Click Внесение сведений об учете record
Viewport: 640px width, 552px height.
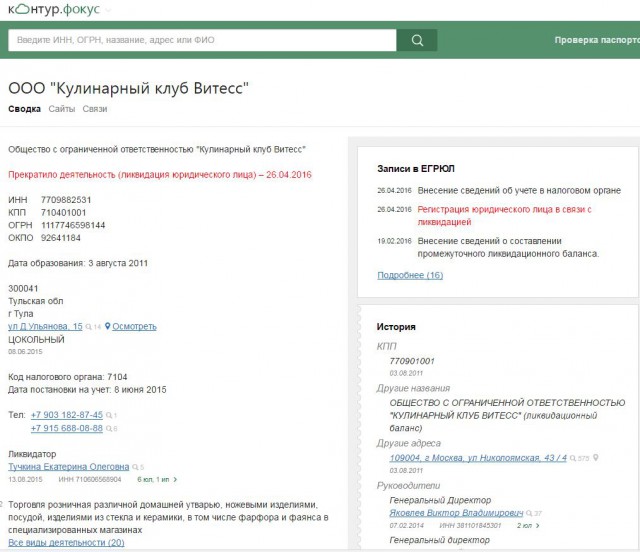[x=519, y=191]
